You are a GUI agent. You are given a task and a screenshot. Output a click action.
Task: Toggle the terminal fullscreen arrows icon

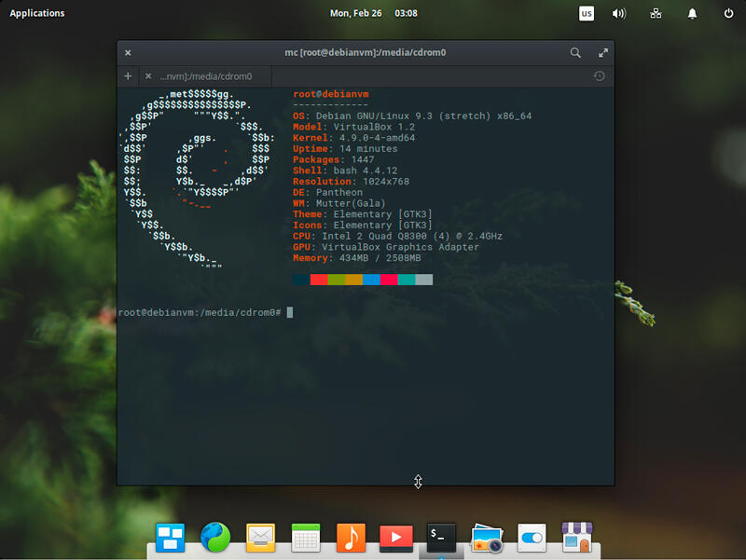point(602,53)
